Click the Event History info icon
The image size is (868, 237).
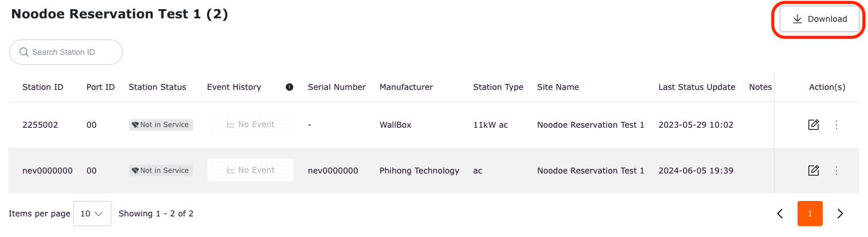pos(290,87)
